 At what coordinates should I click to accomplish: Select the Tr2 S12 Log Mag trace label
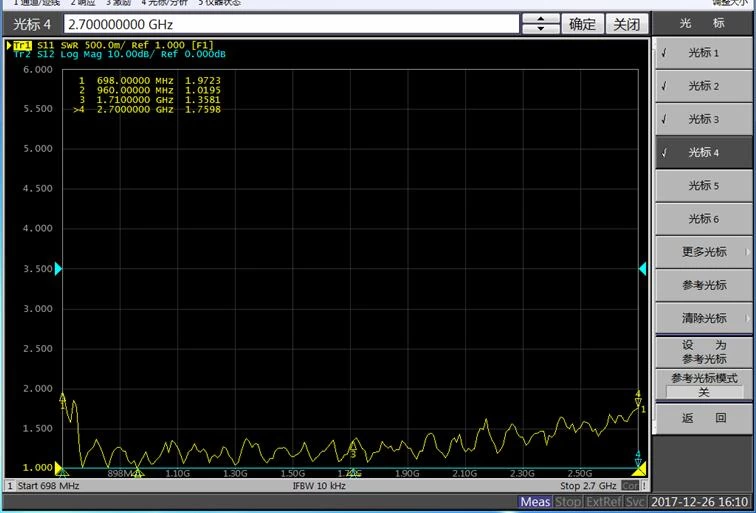119,54
